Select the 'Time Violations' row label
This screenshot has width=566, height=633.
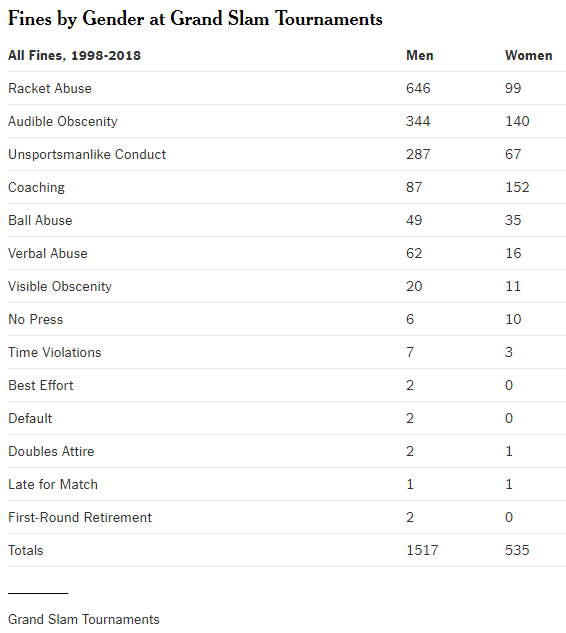[x=55, y=353]
